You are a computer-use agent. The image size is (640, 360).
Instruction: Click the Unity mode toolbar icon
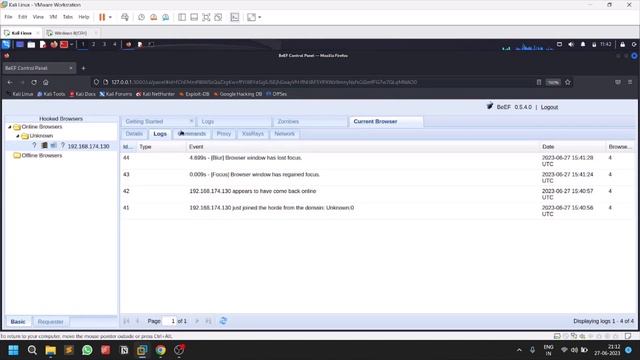tap(218, 17)
